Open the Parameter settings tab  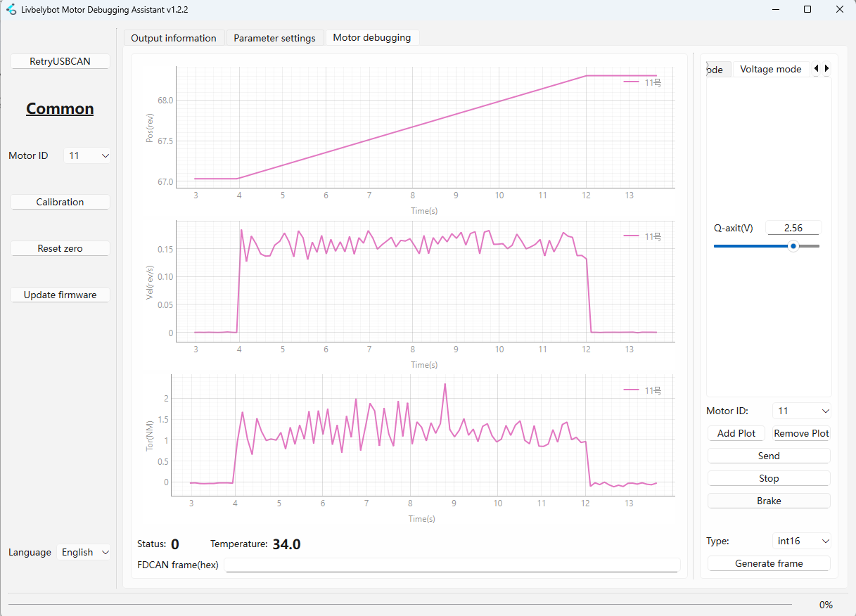(274, 38)
